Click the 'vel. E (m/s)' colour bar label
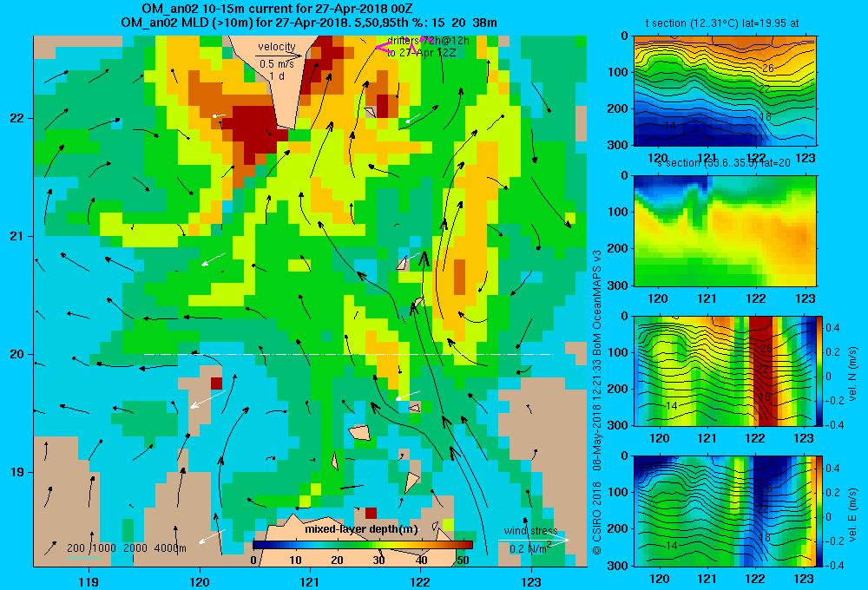Screen dimensions: 868x590 click(x=852, y=515)
